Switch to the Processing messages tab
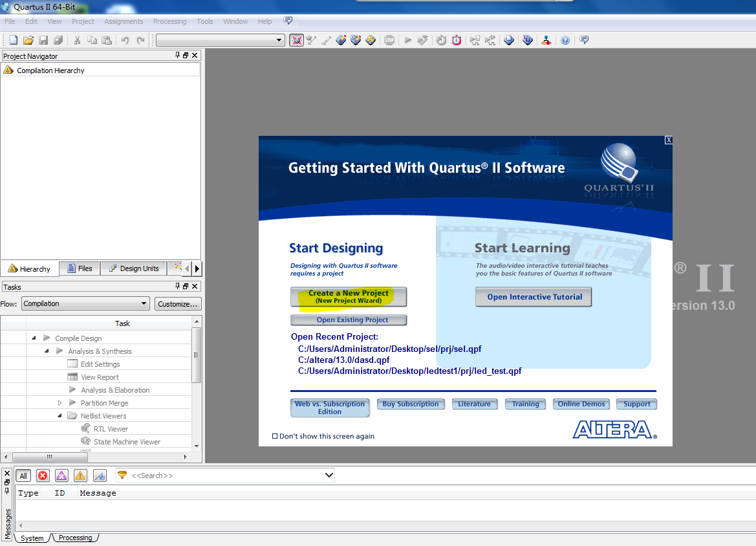The width and height of the screenshot is (756, 546). (75, 538)
